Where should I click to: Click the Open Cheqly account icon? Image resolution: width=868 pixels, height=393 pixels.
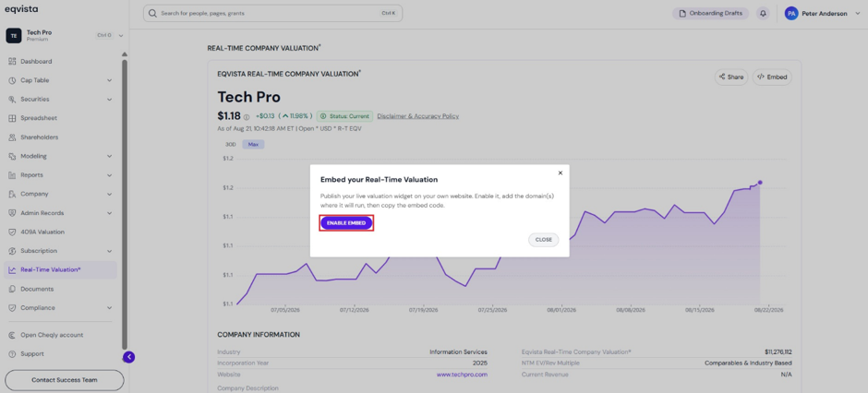12,335
